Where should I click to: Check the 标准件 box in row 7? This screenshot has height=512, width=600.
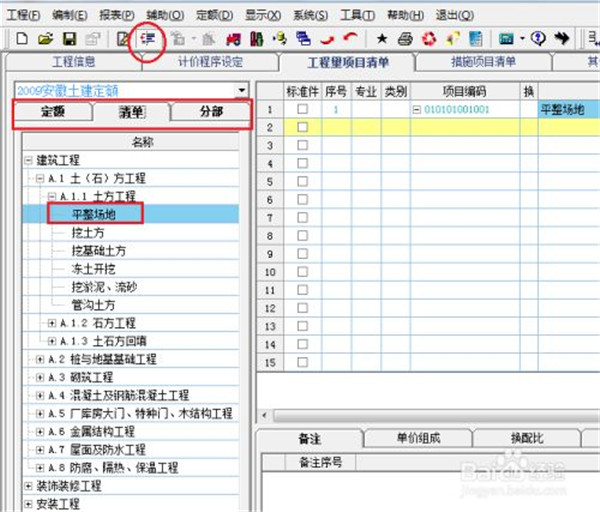[302, 217]
